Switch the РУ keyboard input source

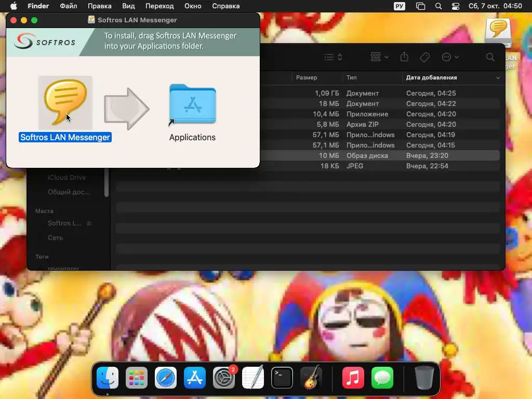[400, 6]
